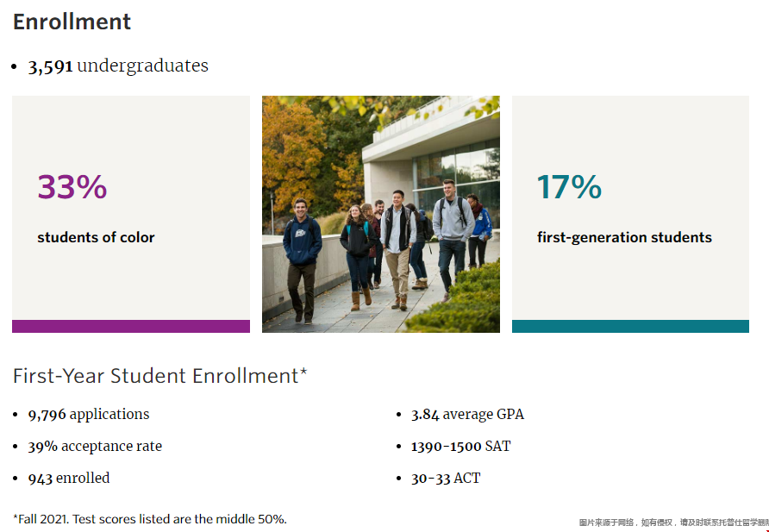
Task: Click the Enrollment heading
Action: pyautogui.click(x=72, y=22)
